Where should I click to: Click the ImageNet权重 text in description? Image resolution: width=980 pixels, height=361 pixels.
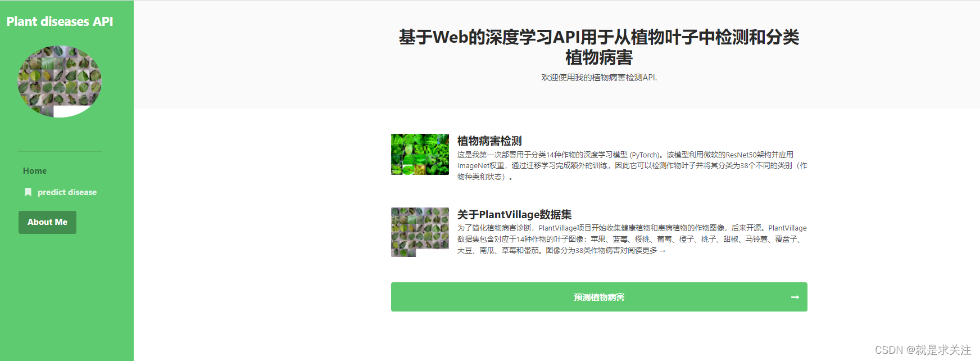[480, 166]
